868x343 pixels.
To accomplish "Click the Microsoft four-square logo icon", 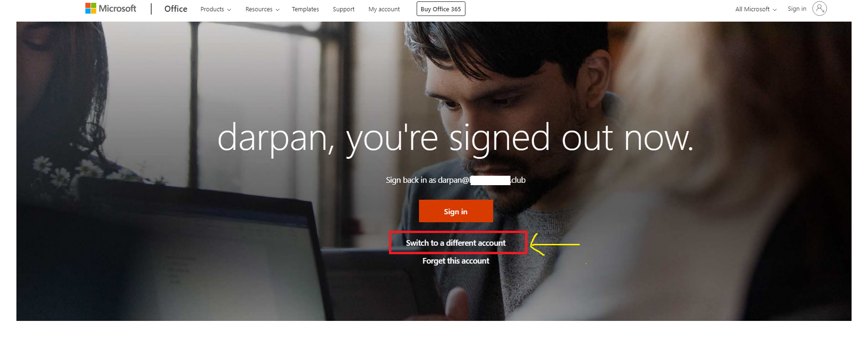I will click(x=91, y=8).
